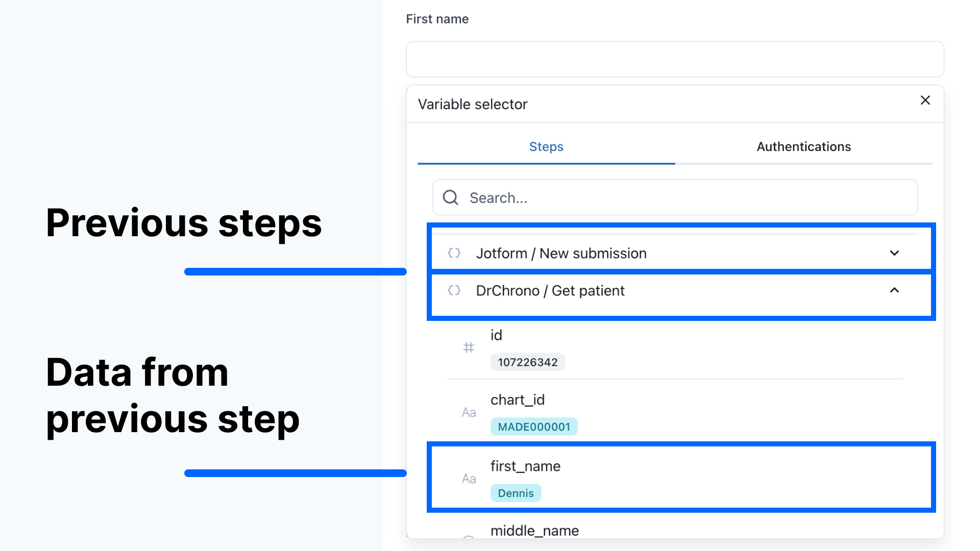Click the braces icon beside DrChrono step

tap(454, 290)
